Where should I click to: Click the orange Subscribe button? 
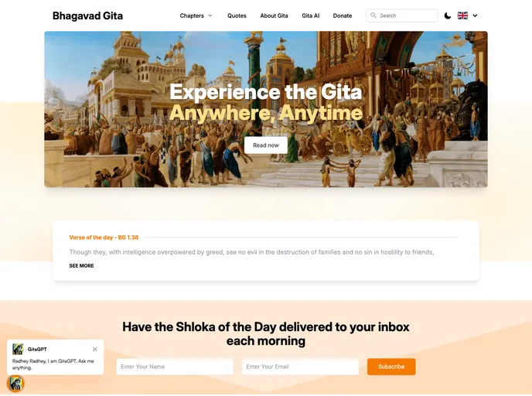(x=391, y=367)
